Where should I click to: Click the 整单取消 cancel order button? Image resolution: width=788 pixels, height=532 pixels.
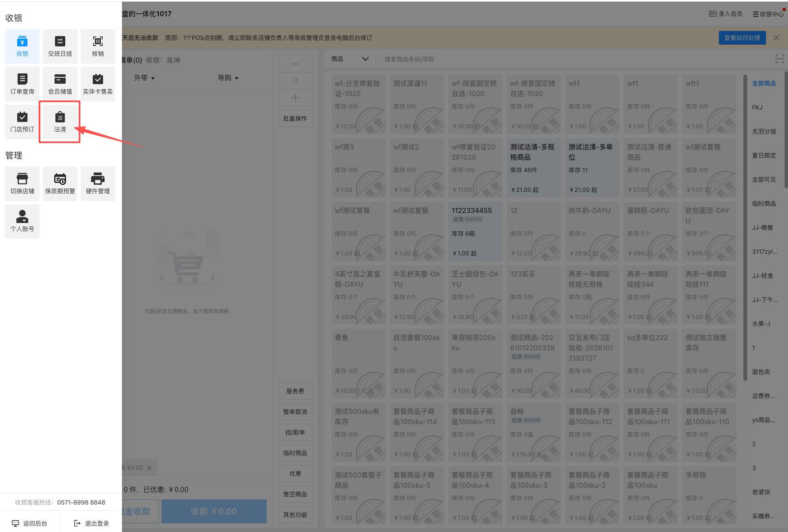click(x=295, y=412)
